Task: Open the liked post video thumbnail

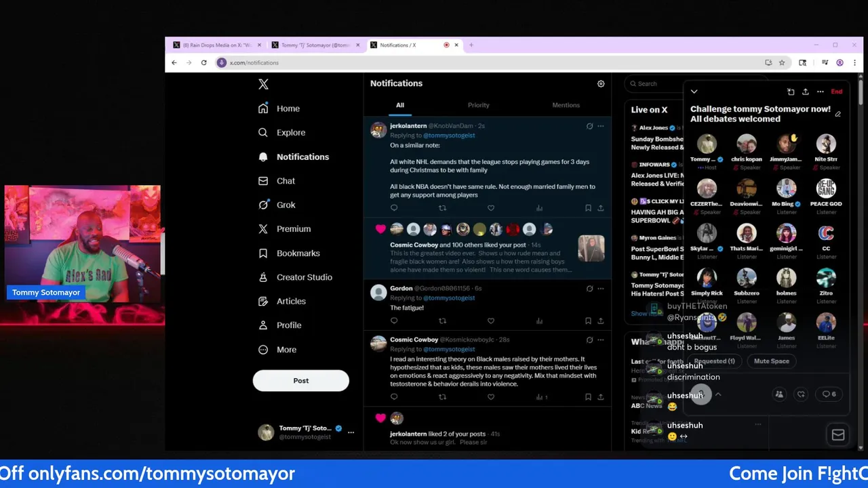Action: (591, 248)
